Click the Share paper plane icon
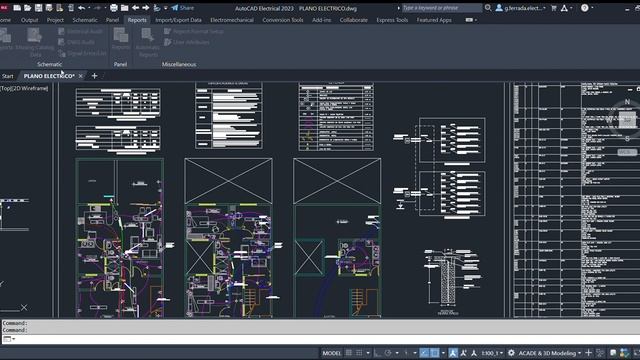Viewport: 640px width, 360px height. coord(175,8)
